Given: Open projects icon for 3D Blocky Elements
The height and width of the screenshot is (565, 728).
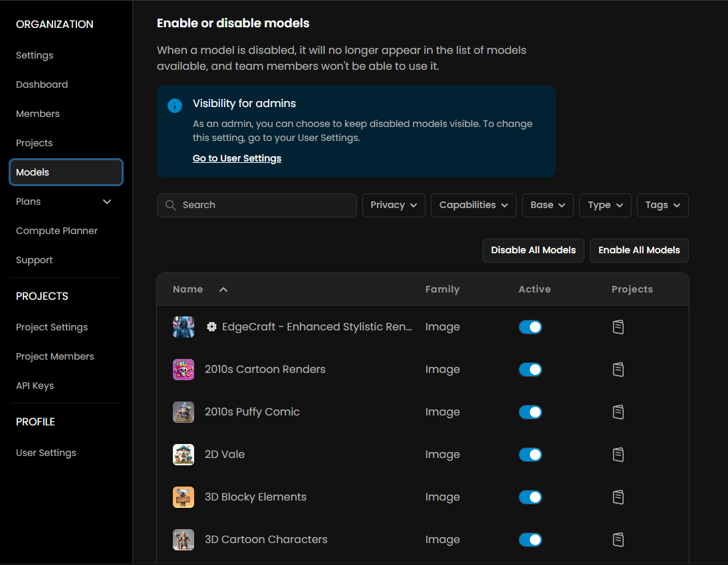Looking at the screenshot, I should point(618,497).
